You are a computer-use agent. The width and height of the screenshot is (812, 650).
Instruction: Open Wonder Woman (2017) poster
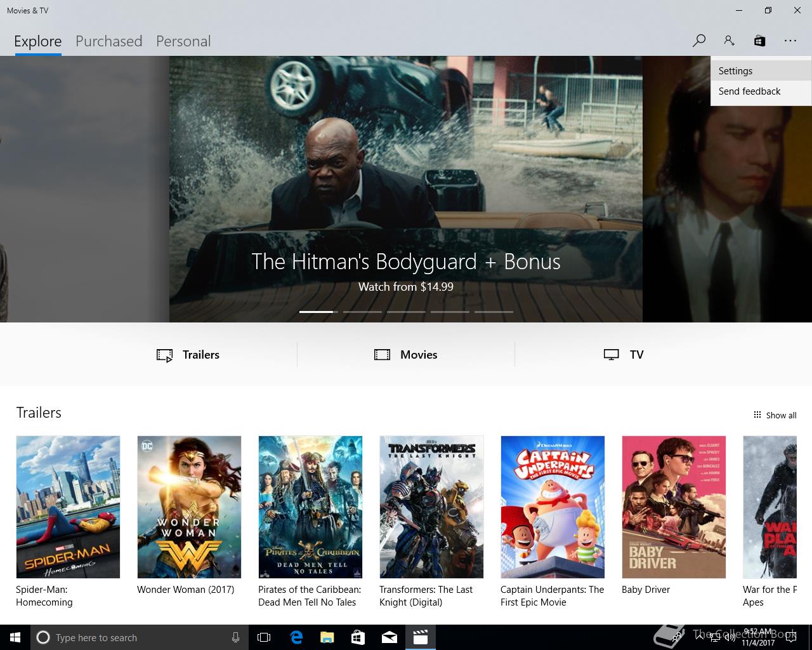(189, 507)
